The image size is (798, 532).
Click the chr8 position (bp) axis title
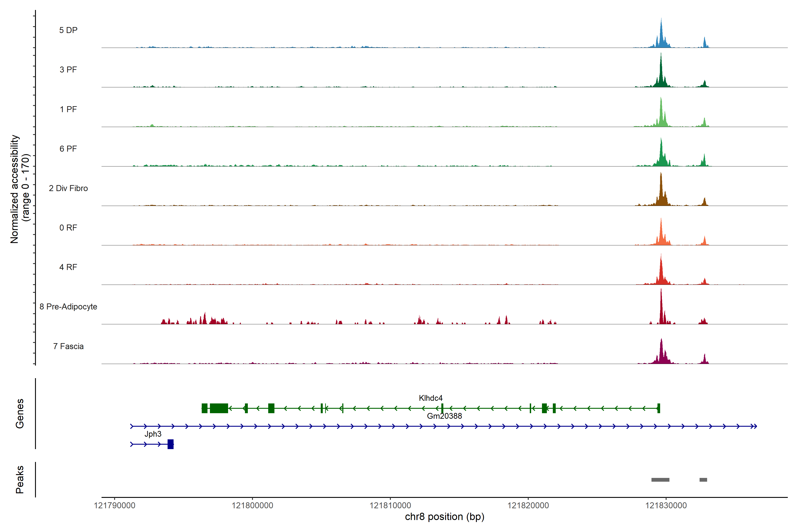444,517
